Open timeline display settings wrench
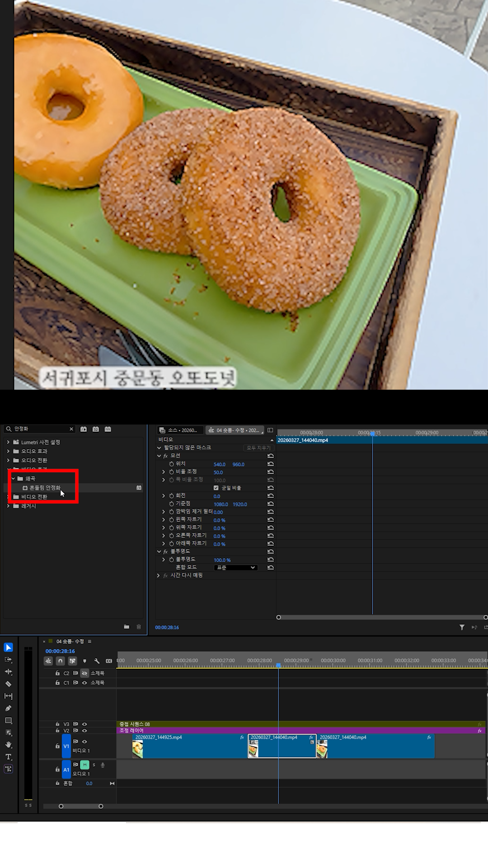This screenshot has height=868, width=488. 97,661
